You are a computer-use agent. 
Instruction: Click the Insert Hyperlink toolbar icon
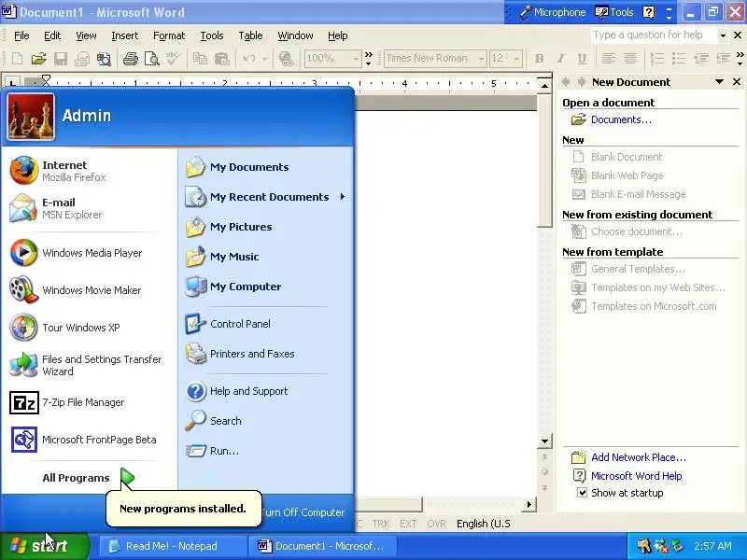[x=286, y=59]
